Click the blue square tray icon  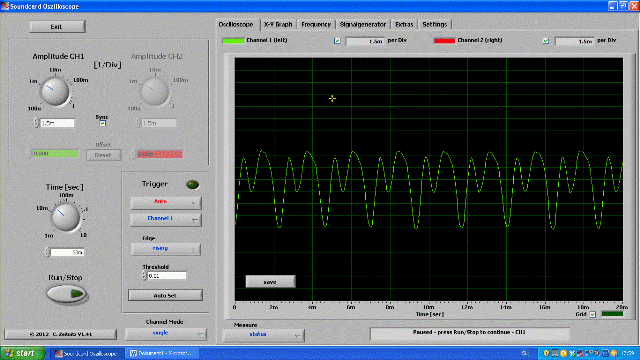(x=605, y=353)
